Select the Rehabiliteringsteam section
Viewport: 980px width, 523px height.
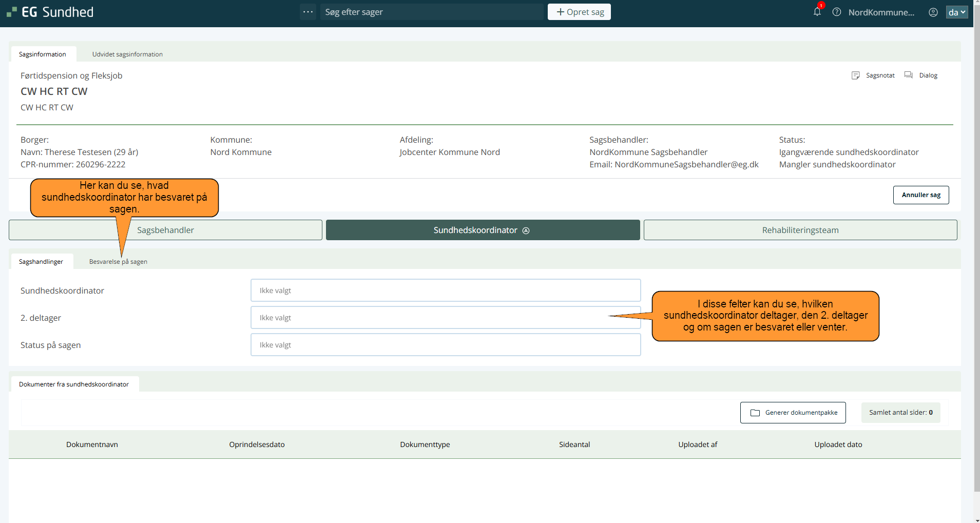pos(800,230)
